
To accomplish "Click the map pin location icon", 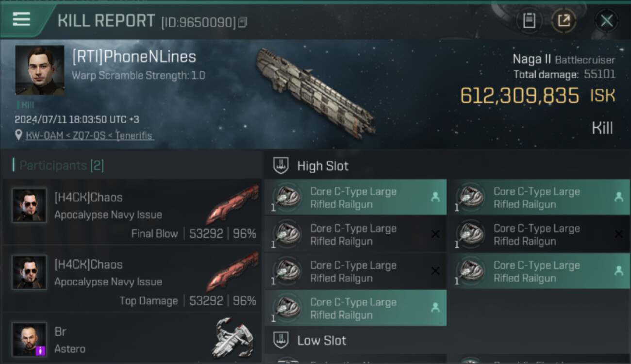I will [x=19, y=135].
